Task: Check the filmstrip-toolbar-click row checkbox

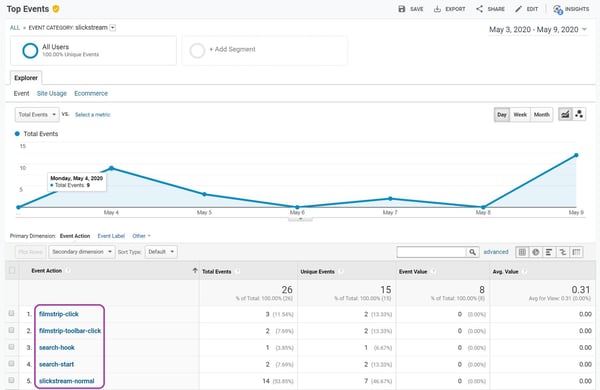Action: click(x=11, y=330)
